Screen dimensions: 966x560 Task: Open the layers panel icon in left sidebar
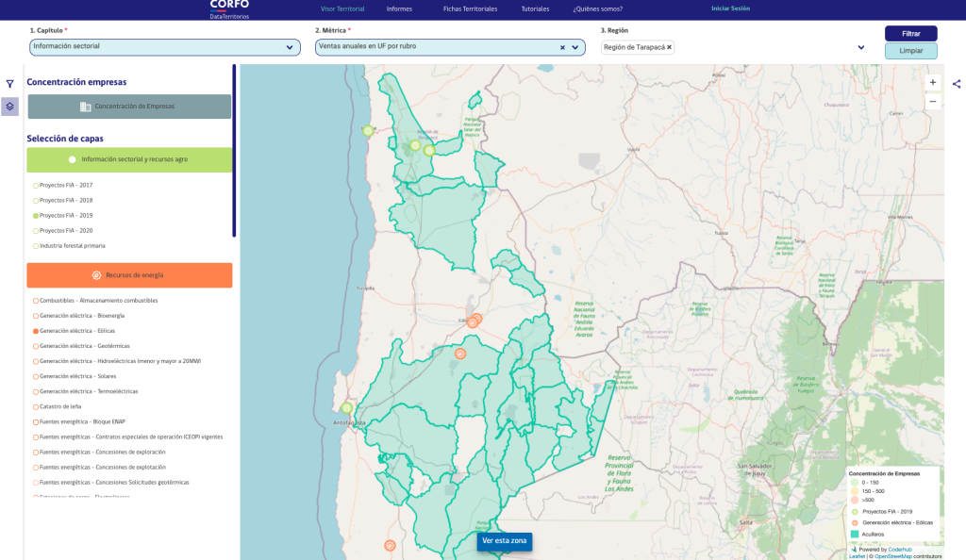tap(9, 107)
